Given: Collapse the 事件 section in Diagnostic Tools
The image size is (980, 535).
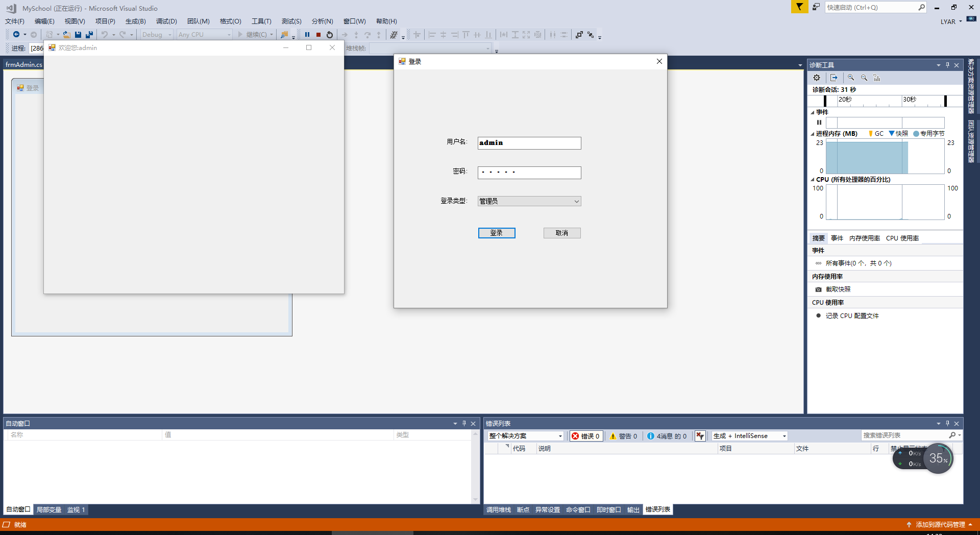Looking at the screenshot, I should coord(813,112).
